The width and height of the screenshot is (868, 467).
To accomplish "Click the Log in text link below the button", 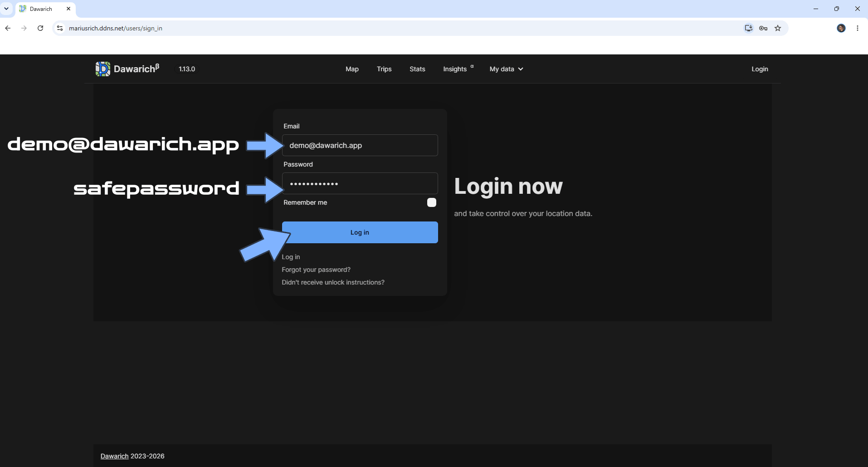I will 291,257.
